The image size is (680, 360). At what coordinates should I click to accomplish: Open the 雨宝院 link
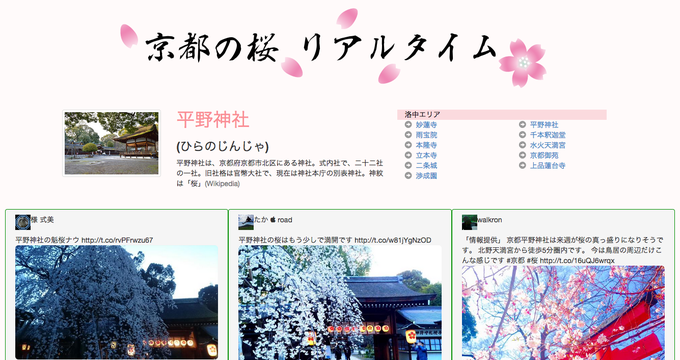[x=426, y=135]
